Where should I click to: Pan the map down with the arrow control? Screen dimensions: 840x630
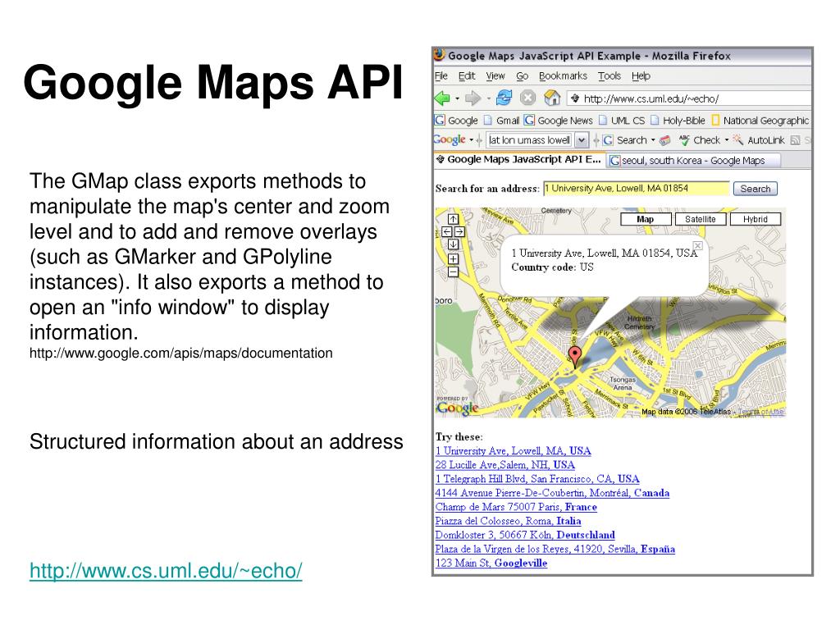pyautogui.click(x=453, y=244)
